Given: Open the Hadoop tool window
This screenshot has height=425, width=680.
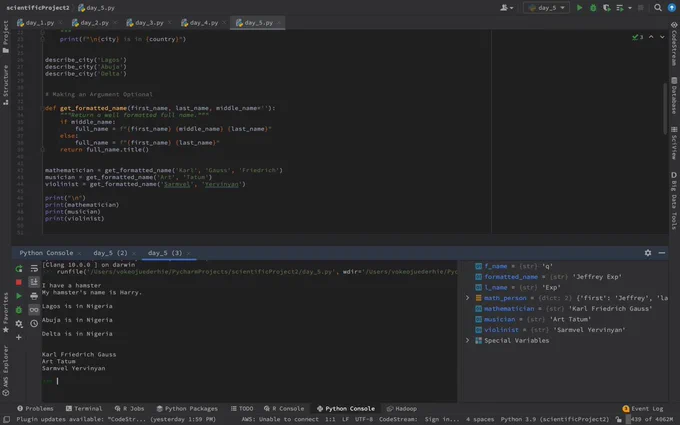Looking at the screenshot, I should tap(402, 409).
